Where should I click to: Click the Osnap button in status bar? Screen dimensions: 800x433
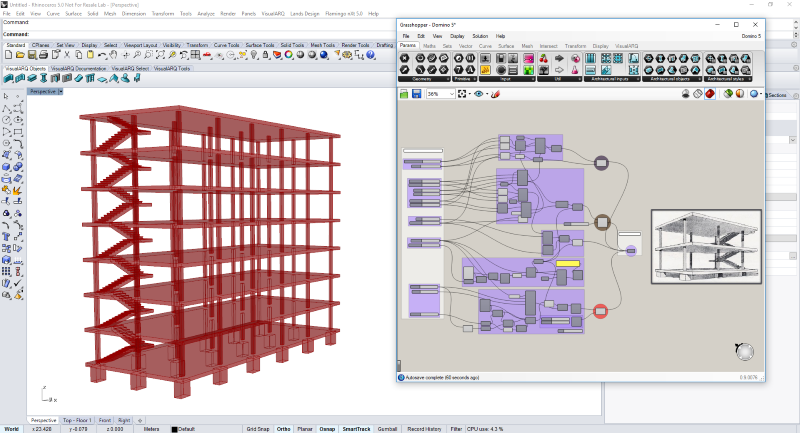click(x=327, y=429)
